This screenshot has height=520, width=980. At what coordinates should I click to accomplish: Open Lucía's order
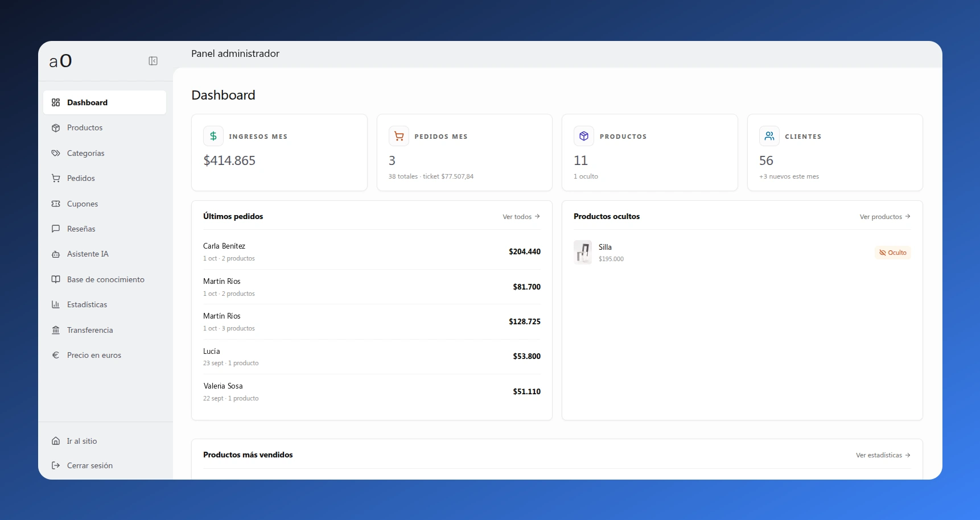point(372,357)
